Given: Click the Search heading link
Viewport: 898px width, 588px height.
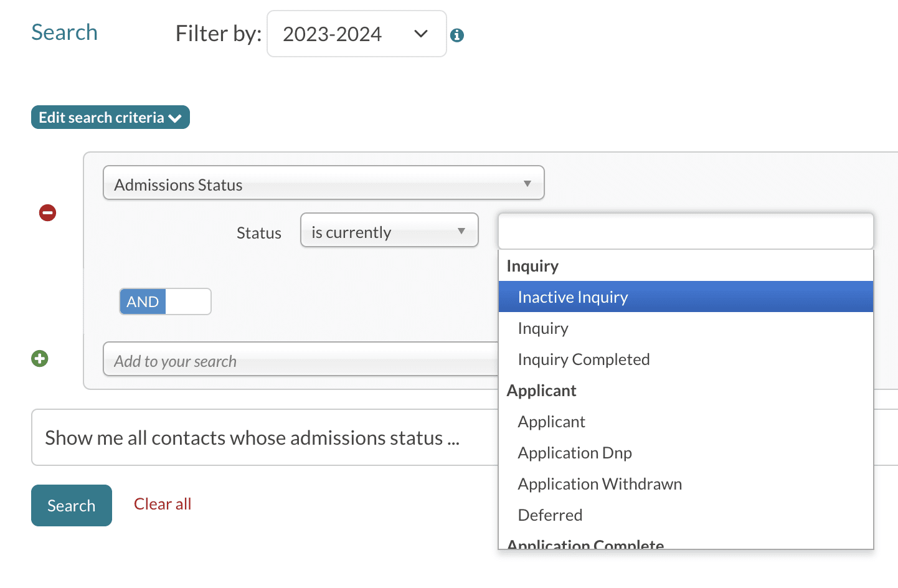Looking at the screenshot, I should click(65, 32).
